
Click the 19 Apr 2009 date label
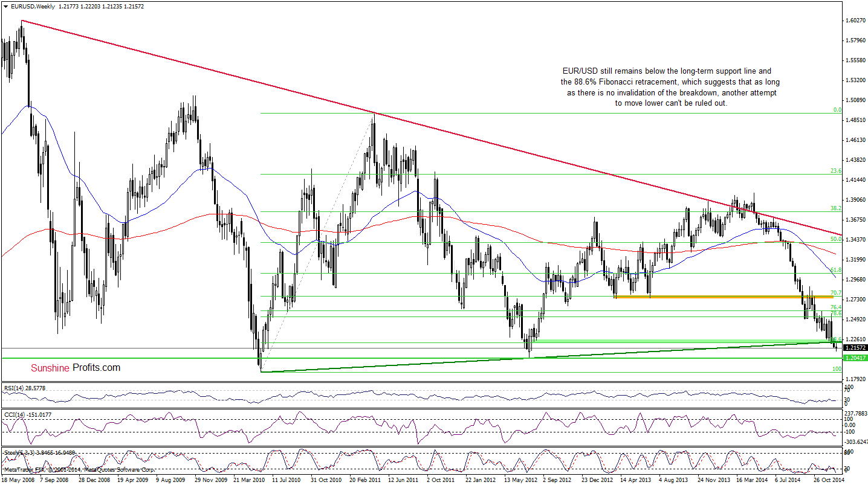click(x=132, y=480)
